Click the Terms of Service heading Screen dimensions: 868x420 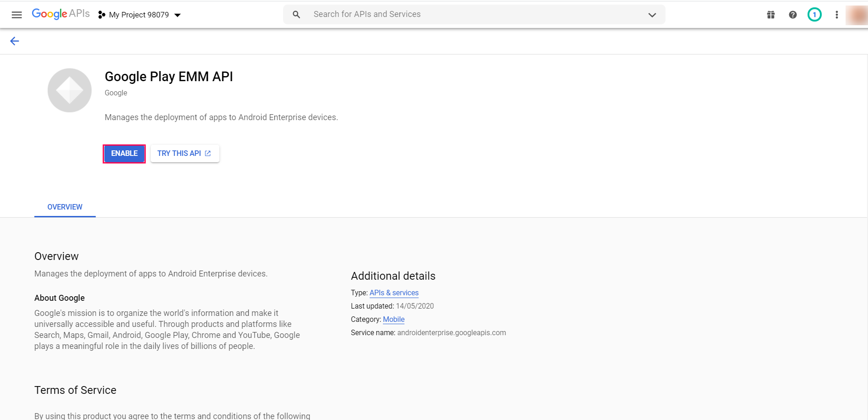click(x=75, y=390)
